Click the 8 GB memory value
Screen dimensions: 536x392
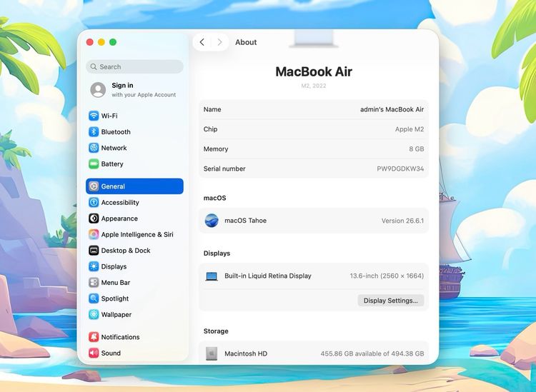point(417,149)
